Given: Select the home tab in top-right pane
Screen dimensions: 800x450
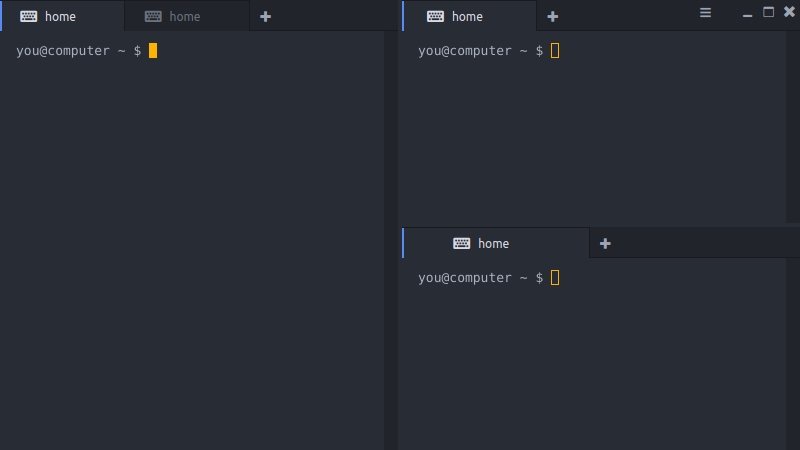Looking at the screenshot, I should pyautogui.click(x=469, y=16).
